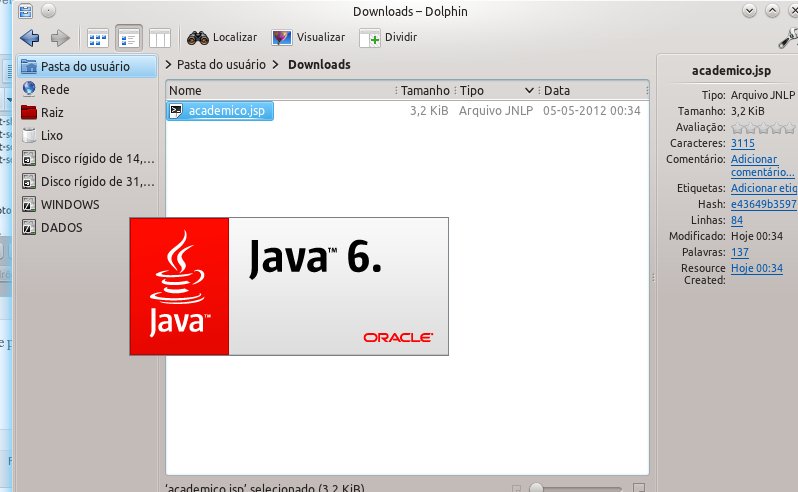Click the Arquivo JNLP type cell
The height and width of the screenshot is (492, 798).
[496, 111]
